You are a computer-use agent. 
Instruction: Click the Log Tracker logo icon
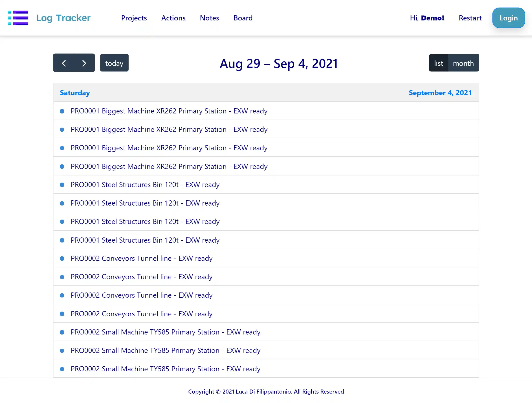pyautogui.click(x=18, y=18)
